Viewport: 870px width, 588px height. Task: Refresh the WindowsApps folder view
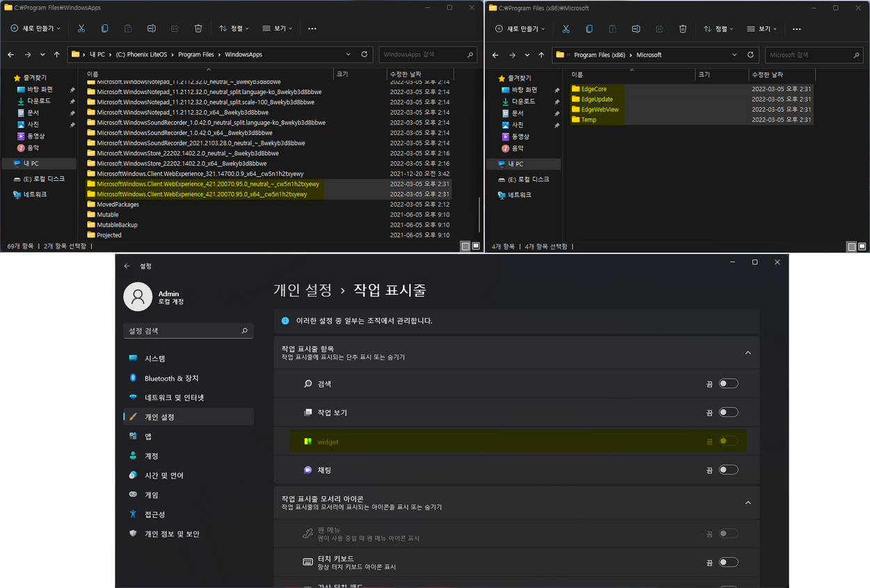tap(365, 54)
